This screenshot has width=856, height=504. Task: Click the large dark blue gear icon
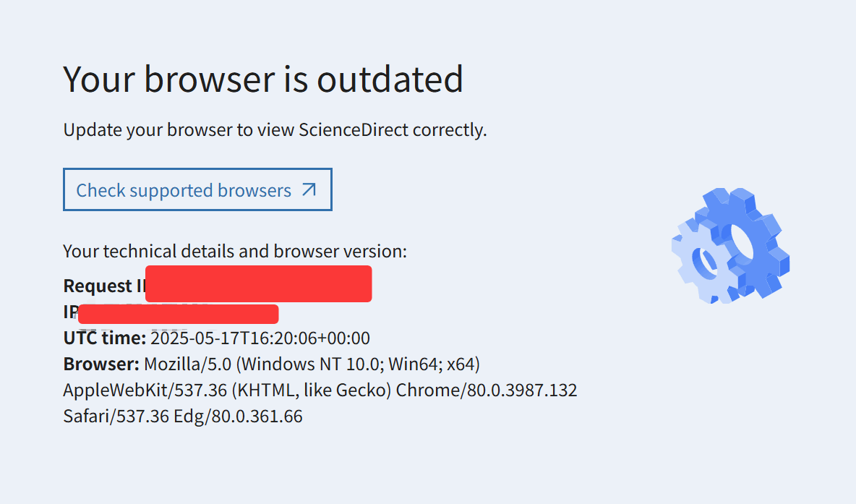tap(745, 242)
